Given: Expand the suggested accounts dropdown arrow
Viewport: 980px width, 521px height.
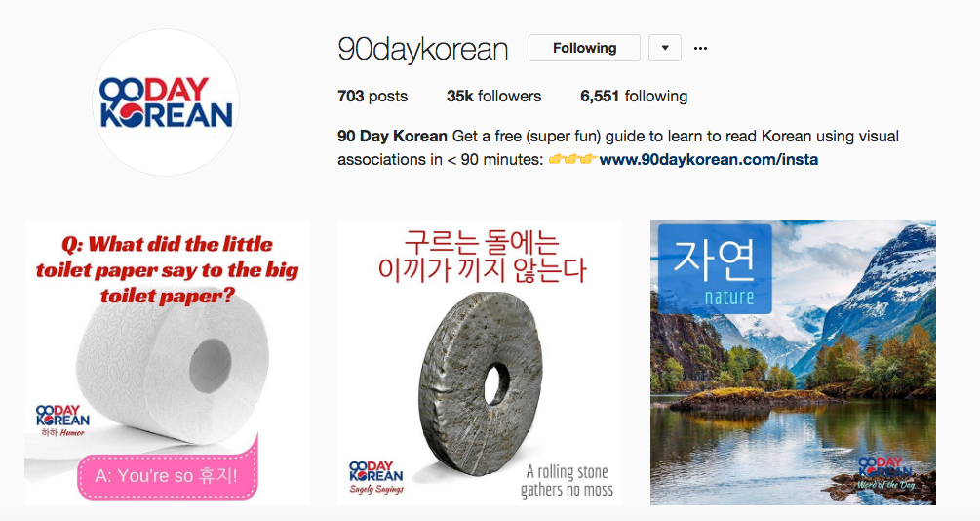Looking at the screenshot, I should (x=665, y=48).
